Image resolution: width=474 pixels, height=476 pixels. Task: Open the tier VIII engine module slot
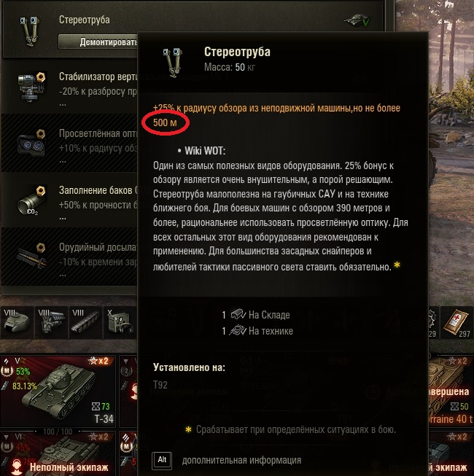(51, 322)
